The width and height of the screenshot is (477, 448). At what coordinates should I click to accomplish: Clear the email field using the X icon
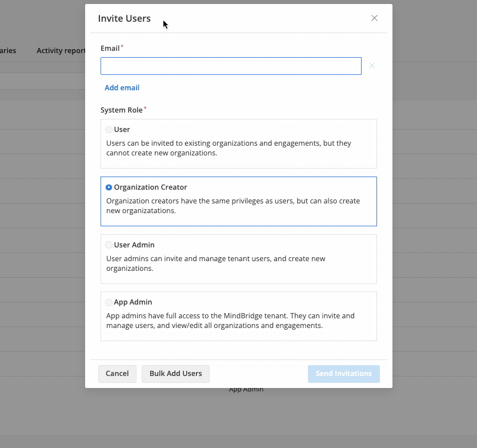pyautogui.click(x=371, y=65)
